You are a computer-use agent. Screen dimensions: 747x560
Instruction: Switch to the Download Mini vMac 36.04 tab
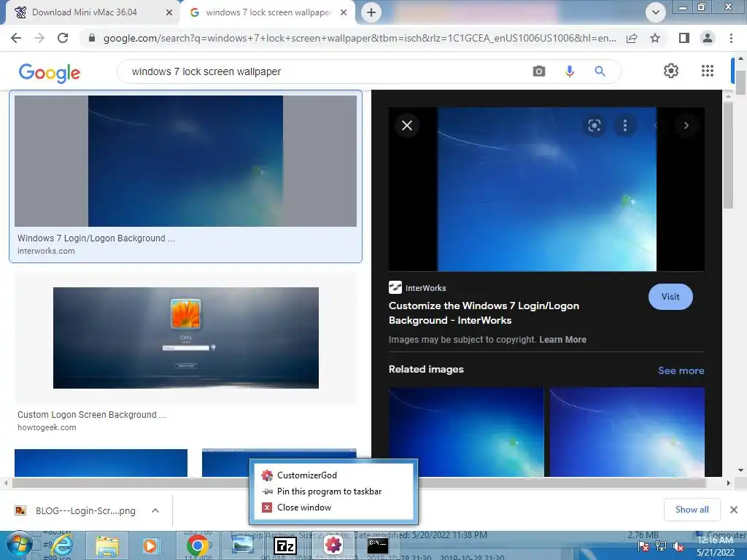click(85, 12)
